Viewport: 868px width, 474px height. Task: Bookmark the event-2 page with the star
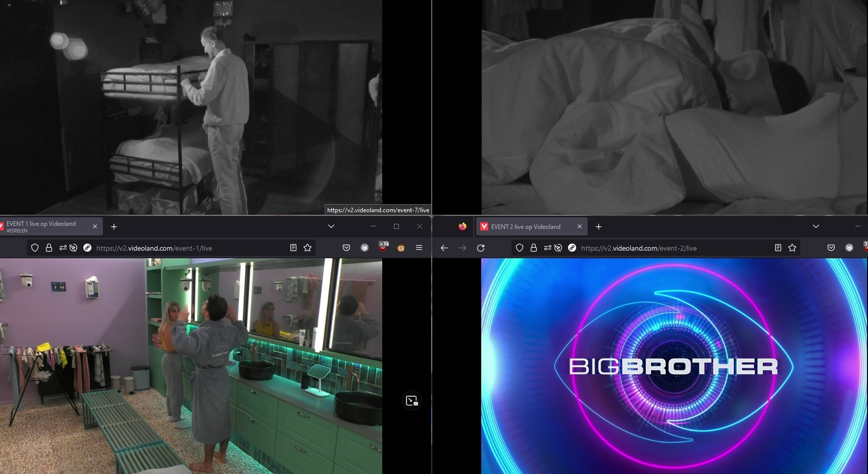(x=792, y=248)
